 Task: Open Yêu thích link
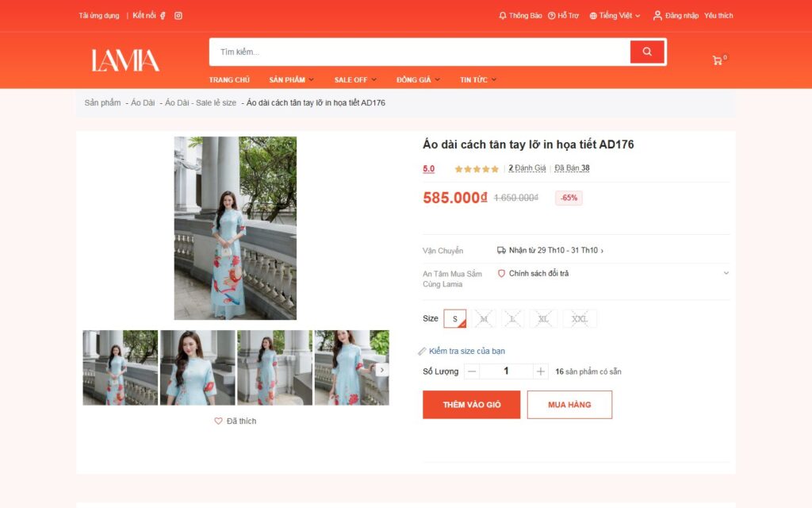pyautogui.click(x=718, y=16)
